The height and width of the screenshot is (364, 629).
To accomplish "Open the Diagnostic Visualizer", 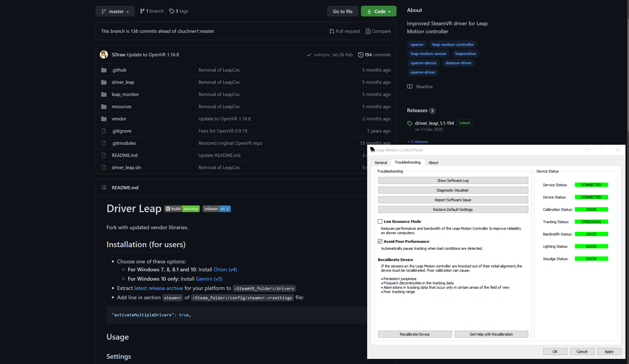I will pos(453,190).
